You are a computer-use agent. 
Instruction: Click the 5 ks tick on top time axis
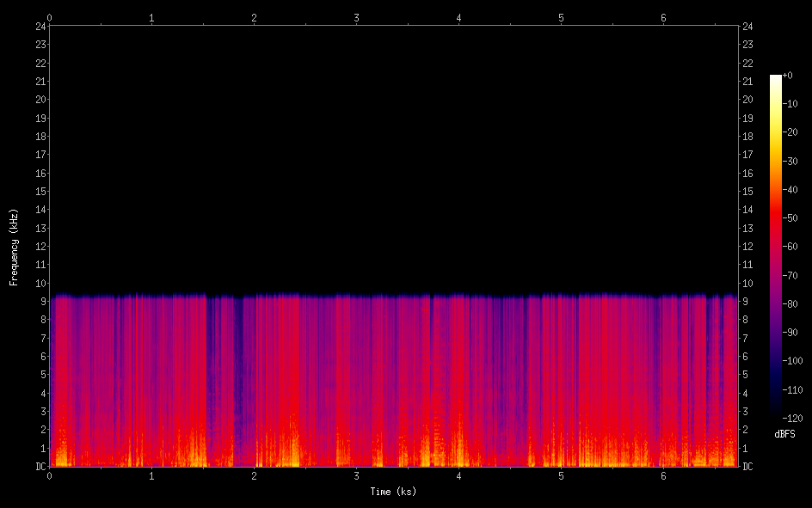coord(561,16)
